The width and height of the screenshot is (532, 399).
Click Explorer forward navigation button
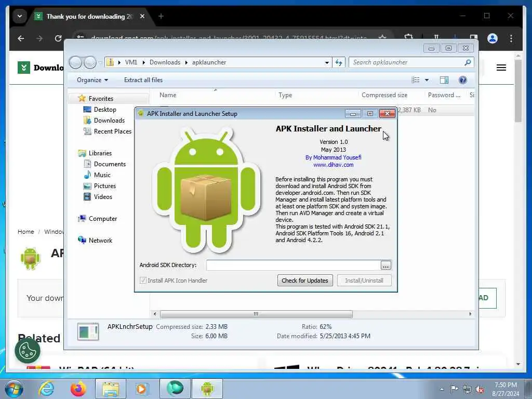point(90,62)
